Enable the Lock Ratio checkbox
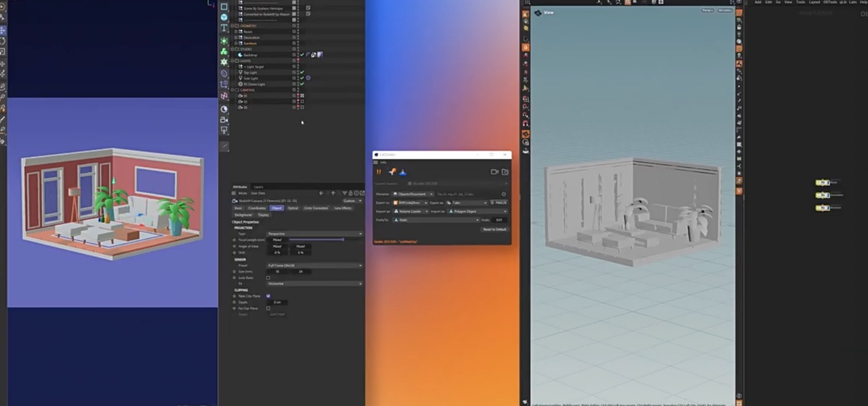Image resolution: width=868 pixels, height=406 pixels. tap(268, 278)
